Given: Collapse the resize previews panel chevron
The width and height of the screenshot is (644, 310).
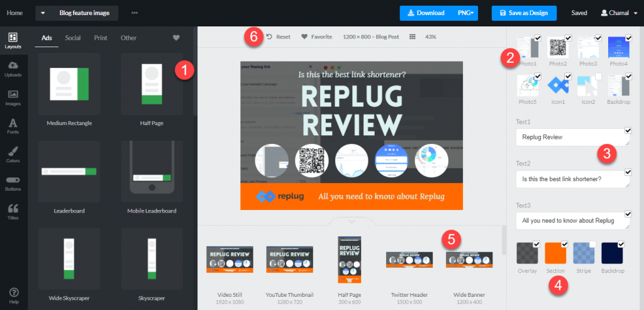Looking at the screenshot, I should (352, 221).
